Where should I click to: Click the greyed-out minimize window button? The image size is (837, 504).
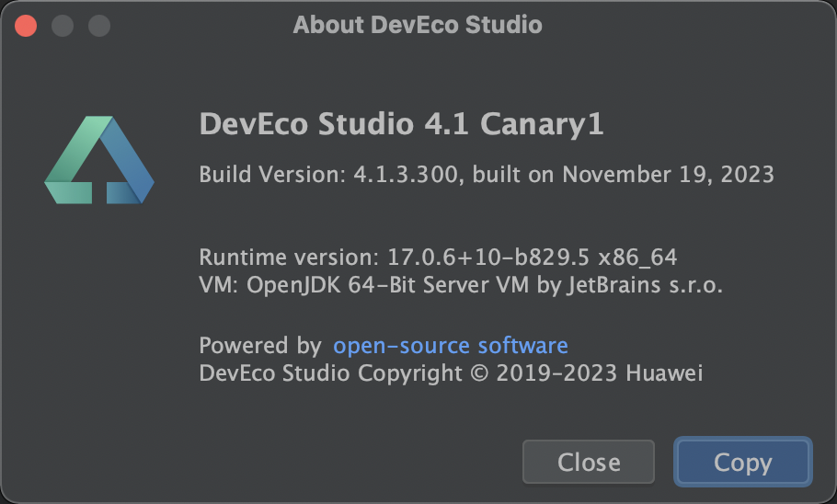63,26
